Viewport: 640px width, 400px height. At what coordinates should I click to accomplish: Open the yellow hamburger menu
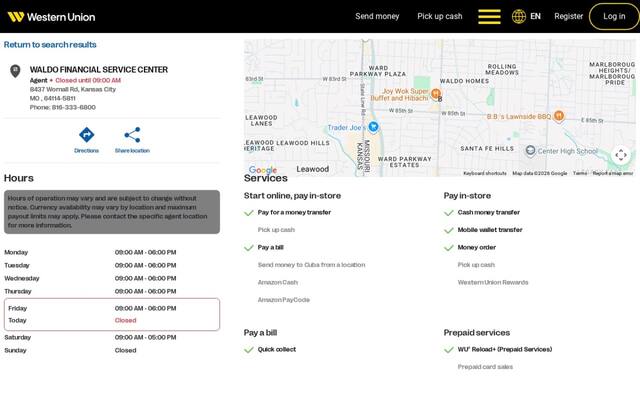click(489, 16)
